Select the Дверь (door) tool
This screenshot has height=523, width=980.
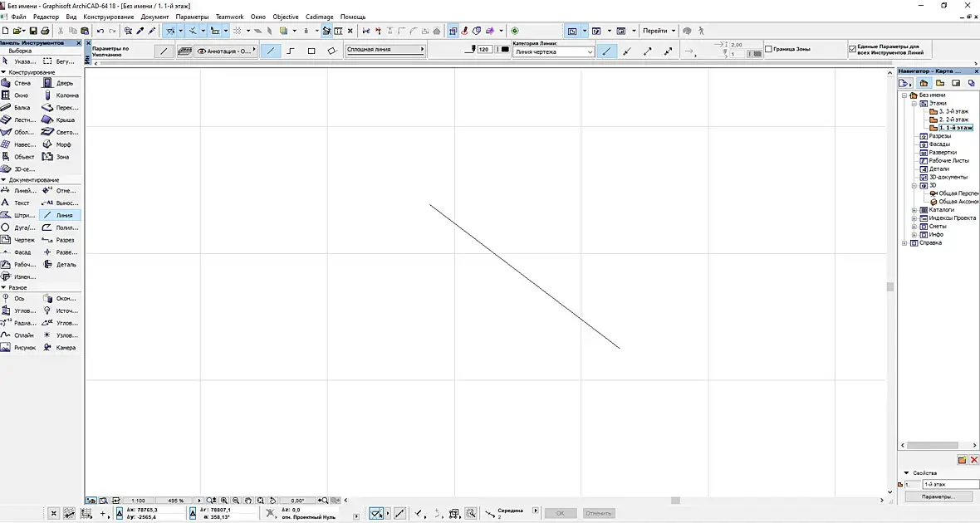60,82
